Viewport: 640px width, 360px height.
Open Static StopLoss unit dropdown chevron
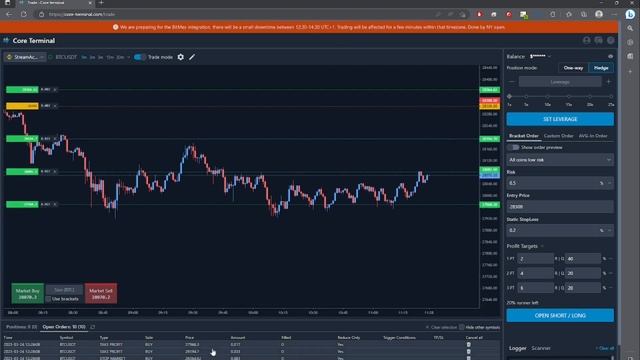(610, 230)
